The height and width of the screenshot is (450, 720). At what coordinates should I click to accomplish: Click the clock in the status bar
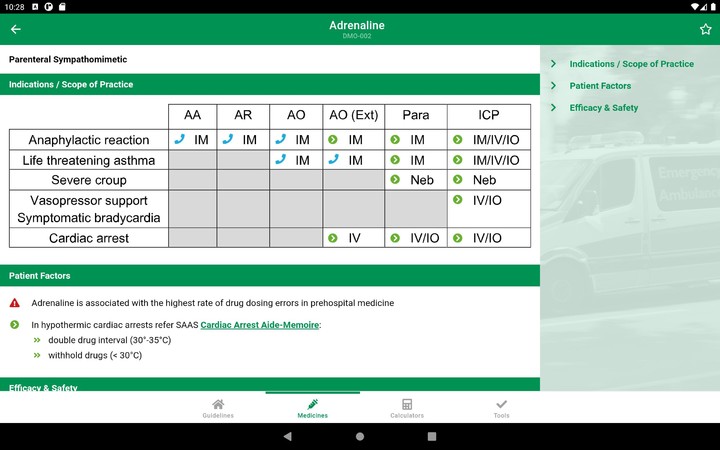click(x=14, y=7)
